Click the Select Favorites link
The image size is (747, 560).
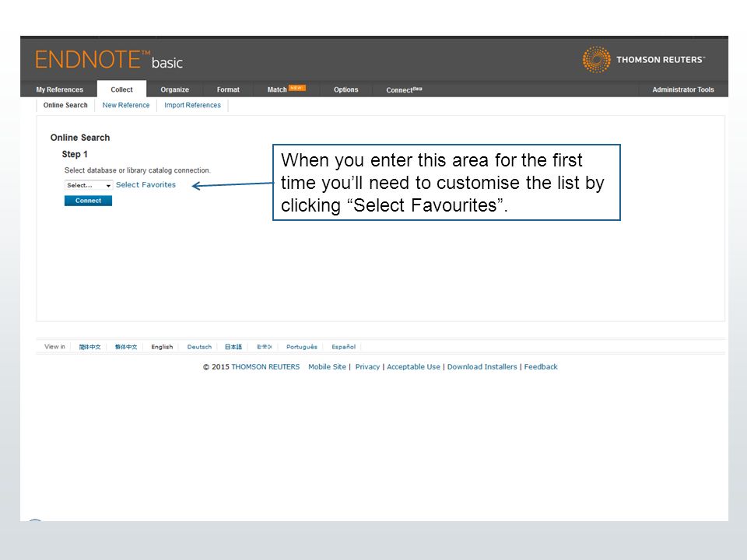[x=146, y=185]
